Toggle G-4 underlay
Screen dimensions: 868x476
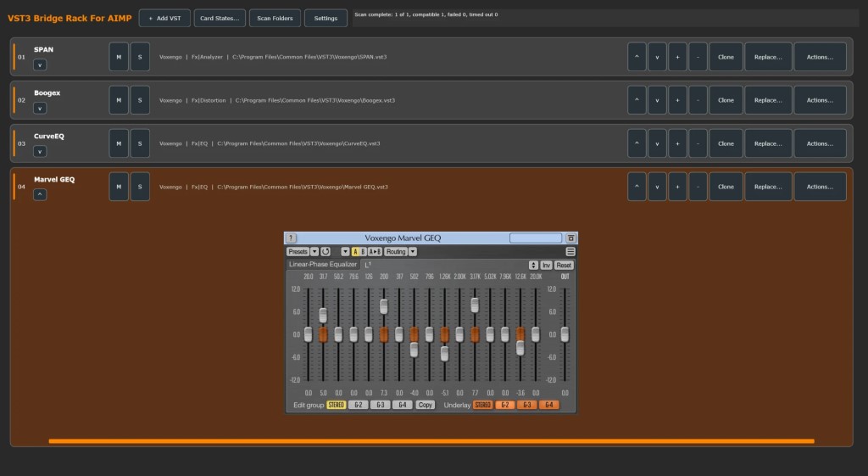[549, 405]
